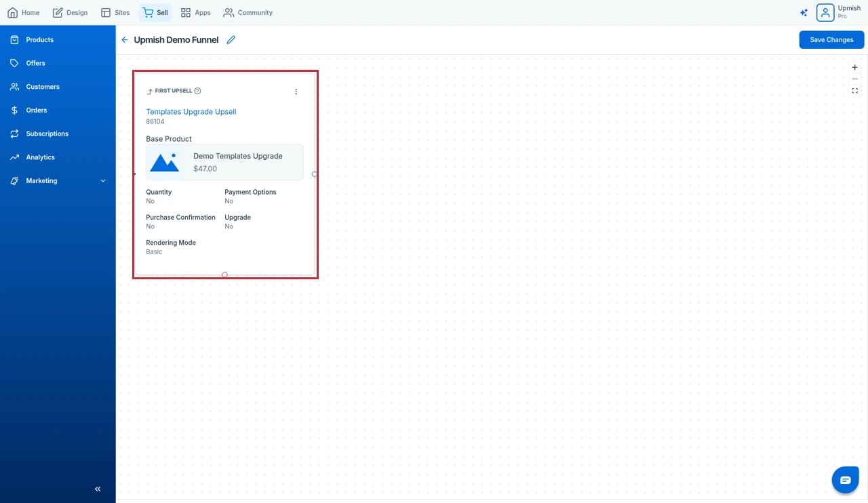Open the Design section
This screenshot has height=503, width=868.
click(x=70, y=12)
